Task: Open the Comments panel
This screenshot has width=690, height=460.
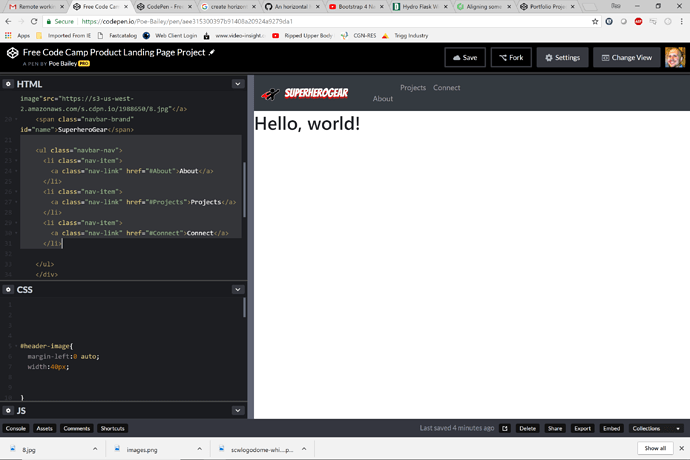Action: (77, 428)
